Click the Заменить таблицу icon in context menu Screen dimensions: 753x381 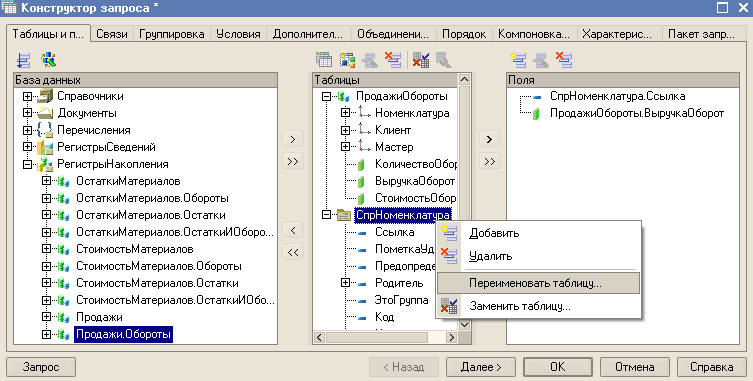click(x=449, y=306)
